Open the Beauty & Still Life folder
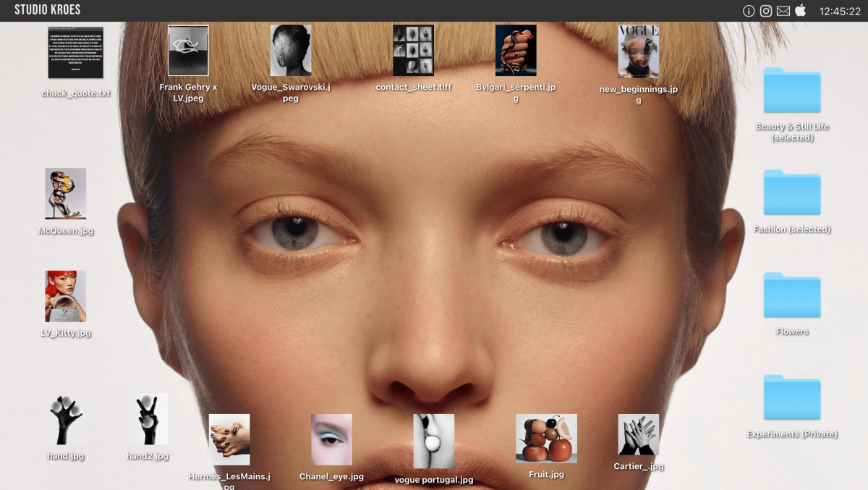The width and height of the screenshot is (868, 490). coord(792,90)
